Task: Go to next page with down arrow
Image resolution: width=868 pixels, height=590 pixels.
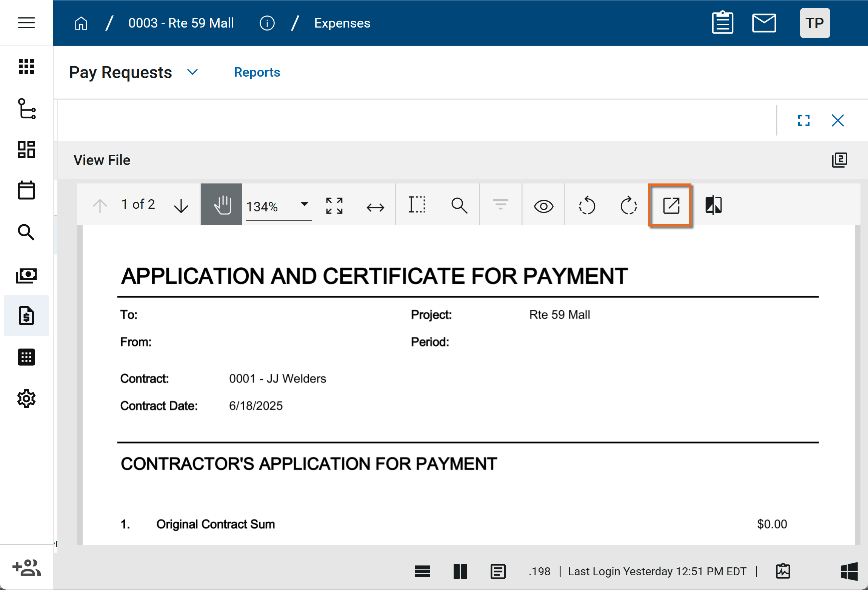Action: click(x=181, y=206)
